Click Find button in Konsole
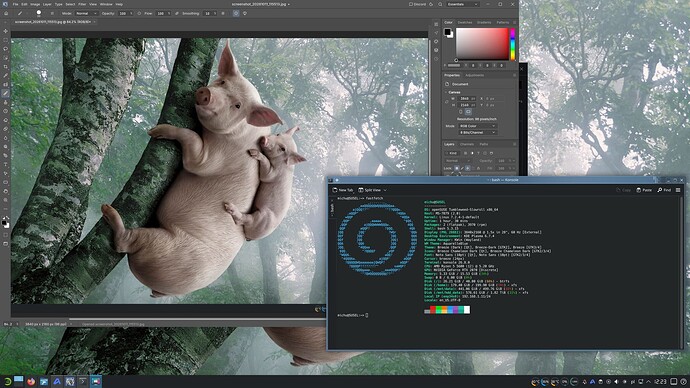This screenshot has width=690, height=388. click(x=664, y=190)
